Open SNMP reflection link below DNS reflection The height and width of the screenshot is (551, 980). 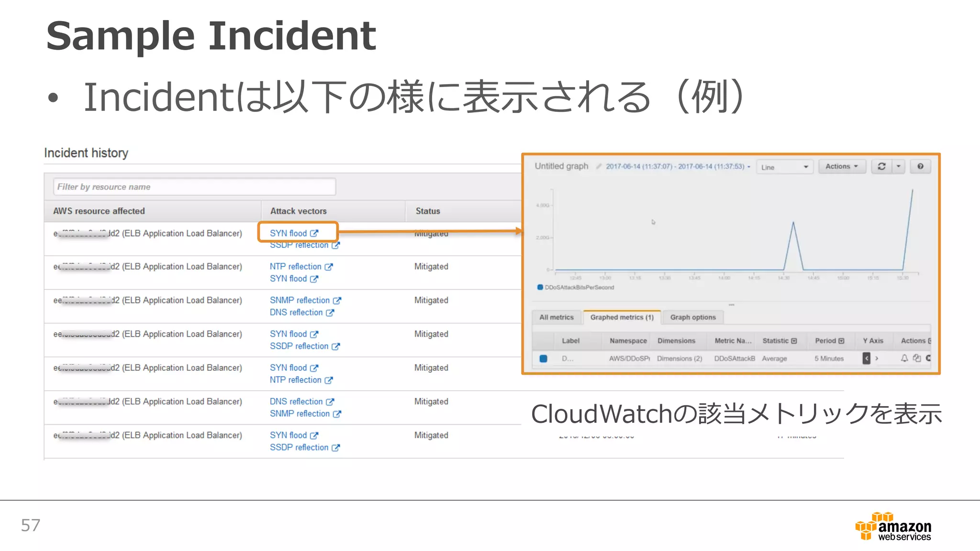point(300,414)
